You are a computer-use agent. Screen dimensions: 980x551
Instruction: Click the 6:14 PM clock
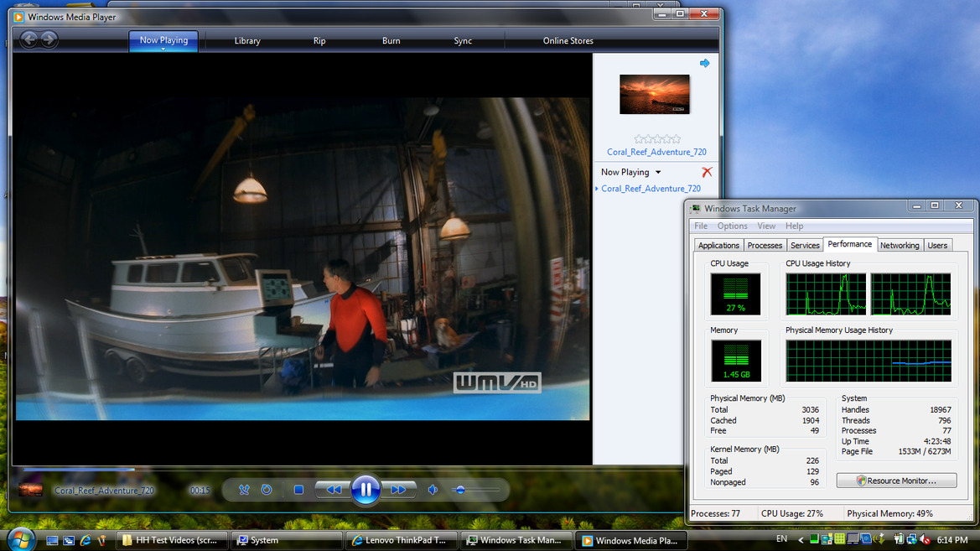coord(952,540)
